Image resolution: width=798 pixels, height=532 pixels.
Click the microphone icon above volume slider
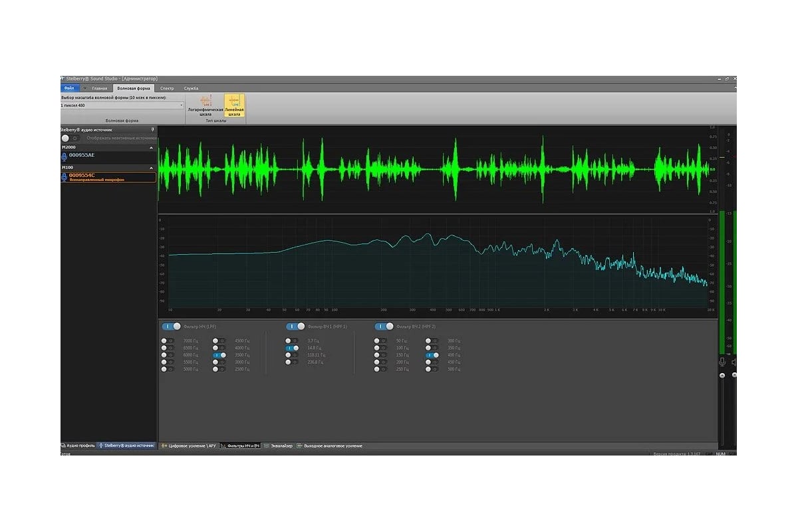pyautogui.click(x=722, y=362)
